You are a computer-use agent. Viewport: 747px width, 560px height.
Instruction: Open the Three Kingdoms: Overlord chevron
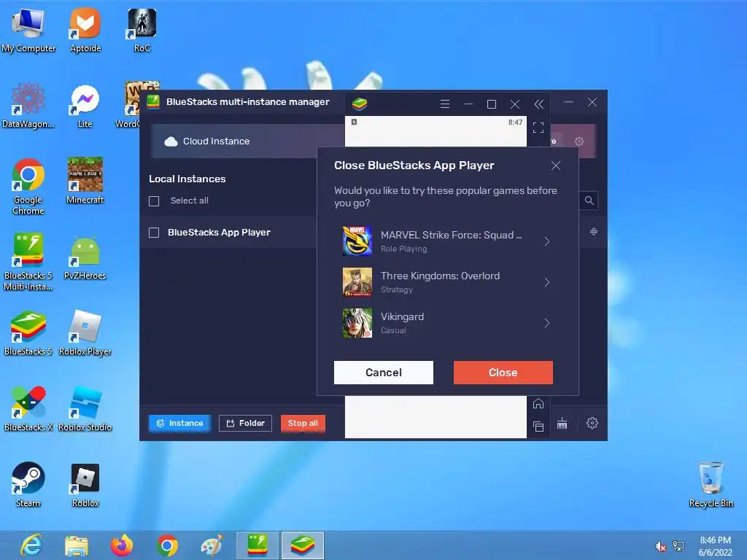[547, 282]
